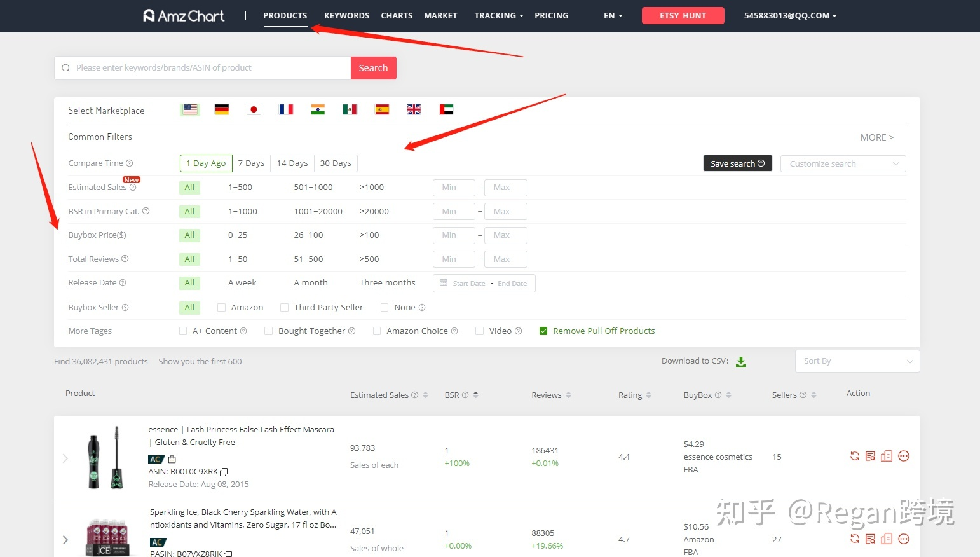
Task: Click the Save search button
Action: 737,163
